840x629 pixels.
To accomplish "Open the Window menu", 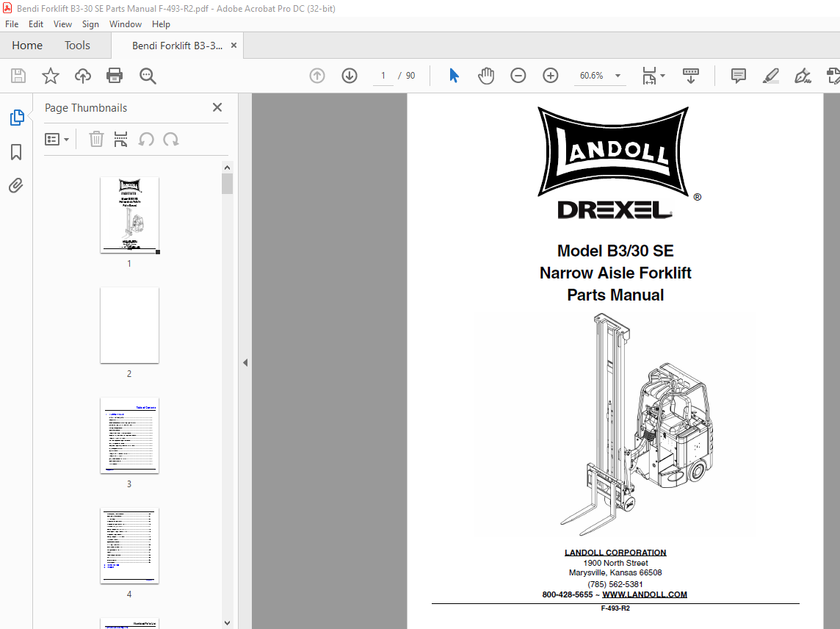I will [x=126, y=24].
